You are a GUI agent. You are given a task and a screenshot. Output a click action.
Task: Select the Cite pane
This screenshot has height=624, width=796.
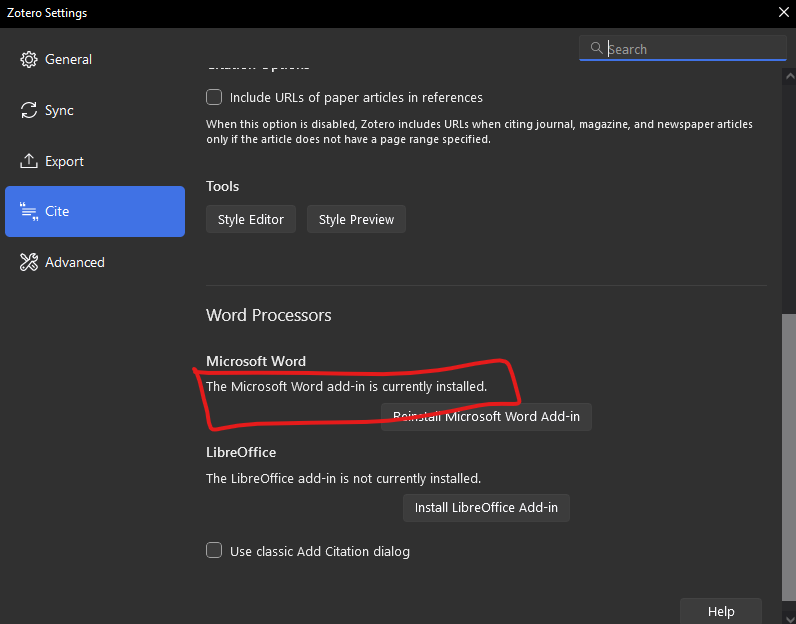(95, 211)
